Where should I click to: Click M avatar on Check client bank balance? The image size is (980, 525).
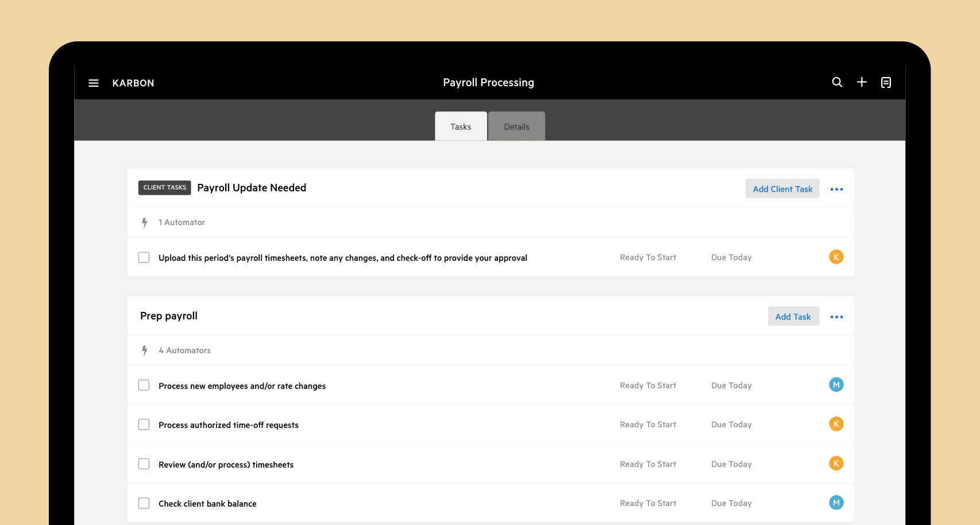tap(836, 503)
